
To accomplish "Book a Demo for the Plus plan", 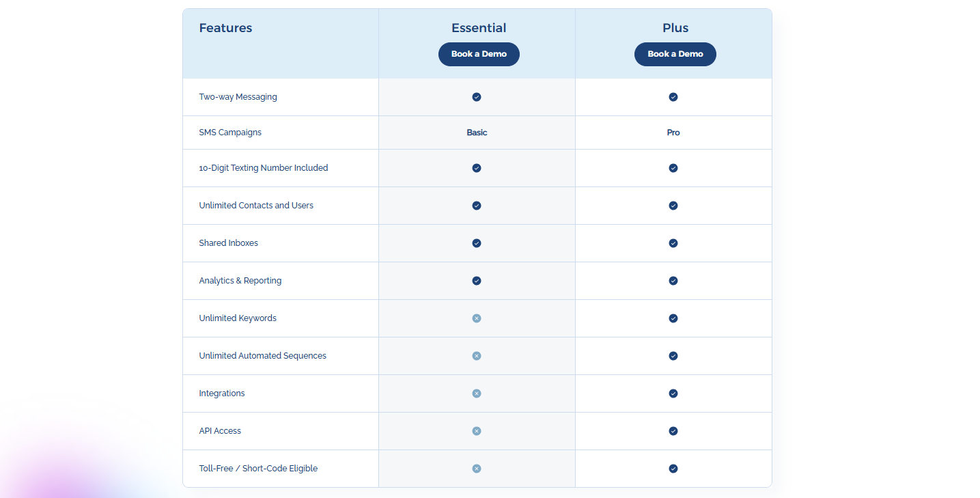I will 675,54.
